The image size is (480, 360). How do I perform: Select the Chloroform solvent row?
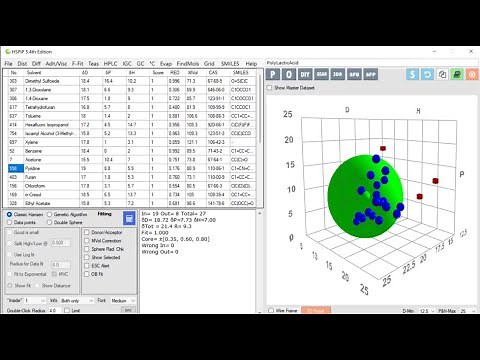click(132, 186)
